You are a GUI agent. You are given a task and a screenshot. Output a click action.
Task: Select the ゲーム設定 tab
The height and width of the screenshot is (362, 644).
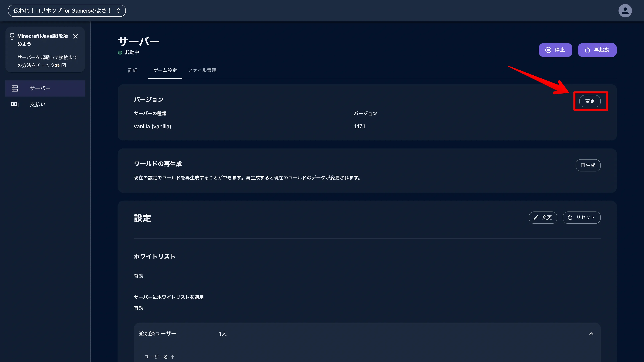[165, 70]
